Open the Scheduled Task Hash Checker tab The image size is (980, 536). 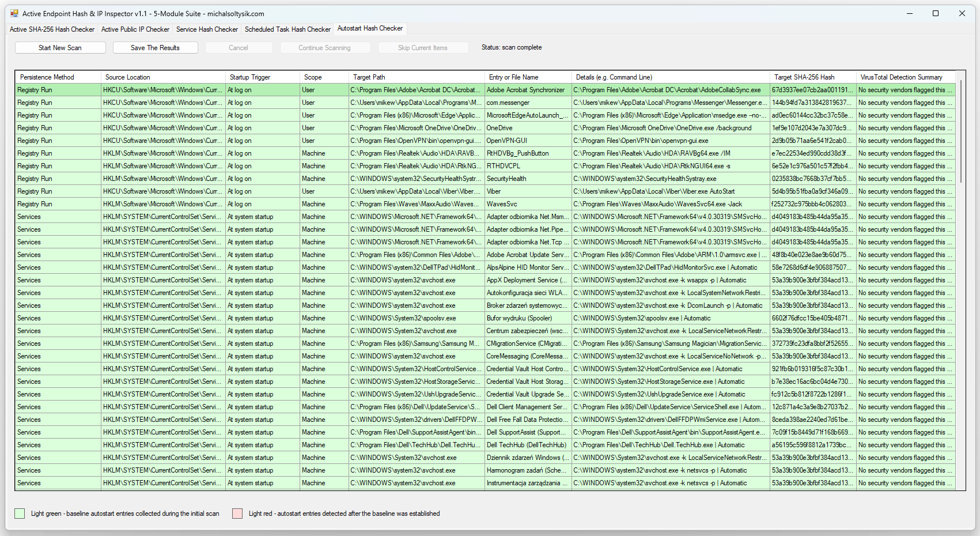(287, 29)
